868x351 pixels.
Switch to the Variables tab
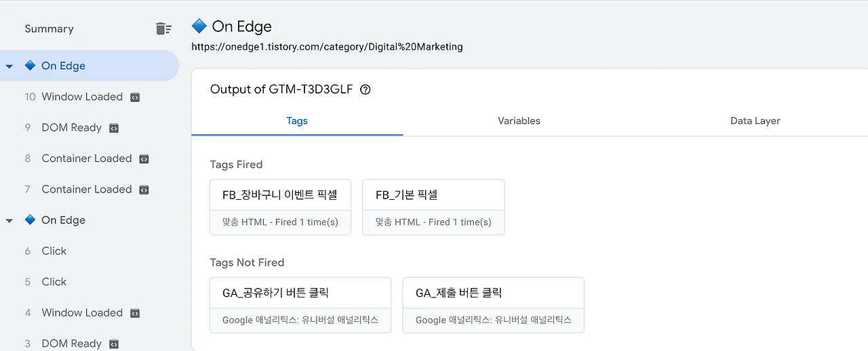[519, 121]
